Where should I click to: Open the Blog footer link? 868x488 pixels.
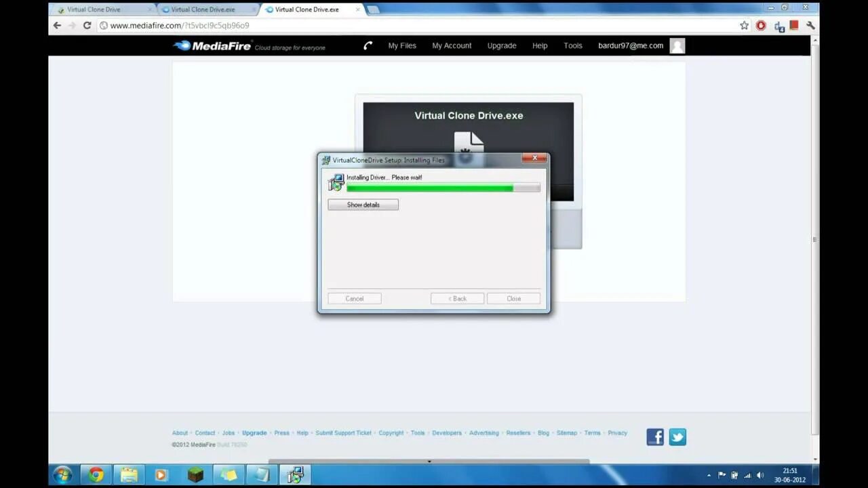point(543,432)
